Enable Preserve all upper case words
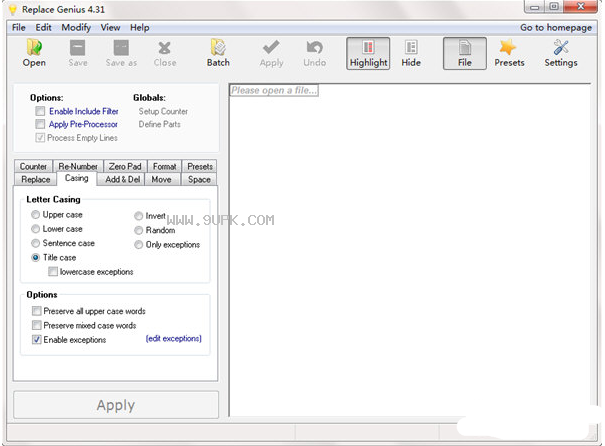 (x=37, y=311)
